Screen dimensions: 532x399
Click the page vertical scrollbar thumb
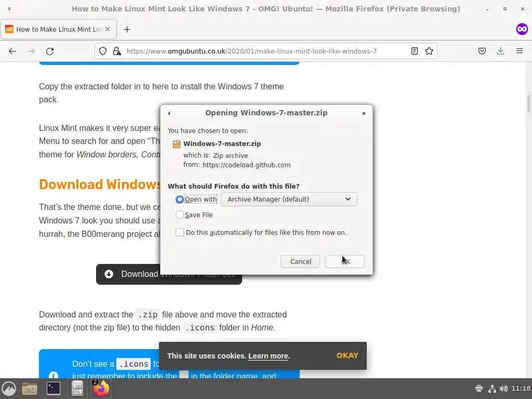coord(528,104)
